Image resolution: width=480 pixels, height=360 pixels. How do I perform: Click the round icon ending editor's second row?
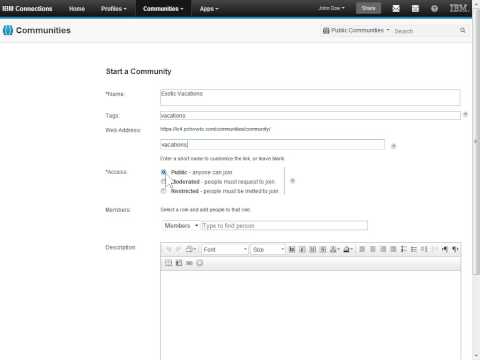click(x=200, y=263)
